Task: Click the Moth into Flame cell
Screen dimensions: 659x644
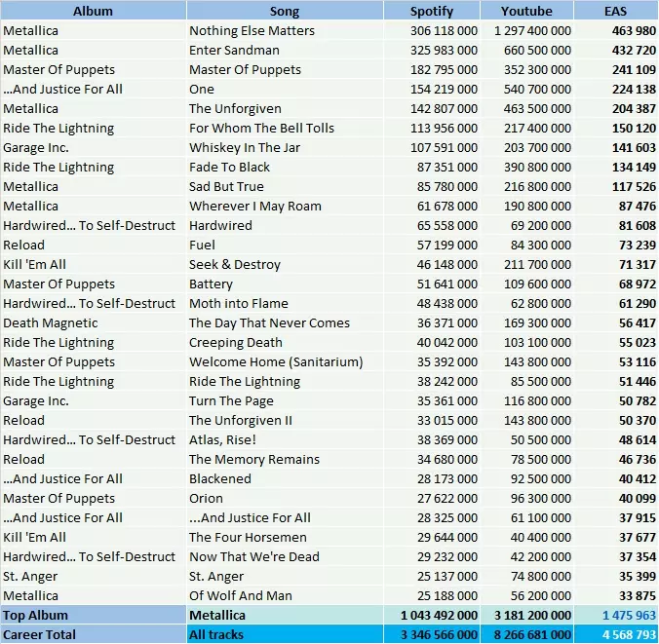Action: tap(285, 303)
